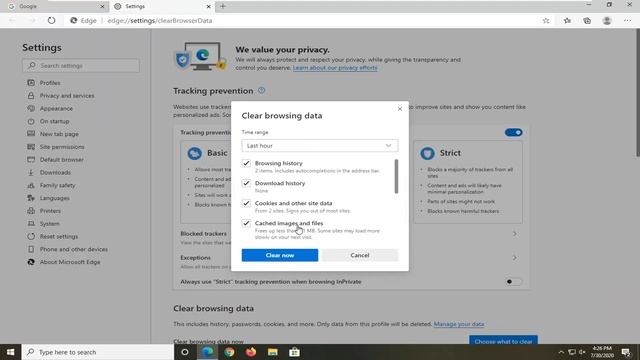The height and width of the screenshot is (360, 640).
Task: Close the Clear browsing data dialog
Action: tap(400, 109)
